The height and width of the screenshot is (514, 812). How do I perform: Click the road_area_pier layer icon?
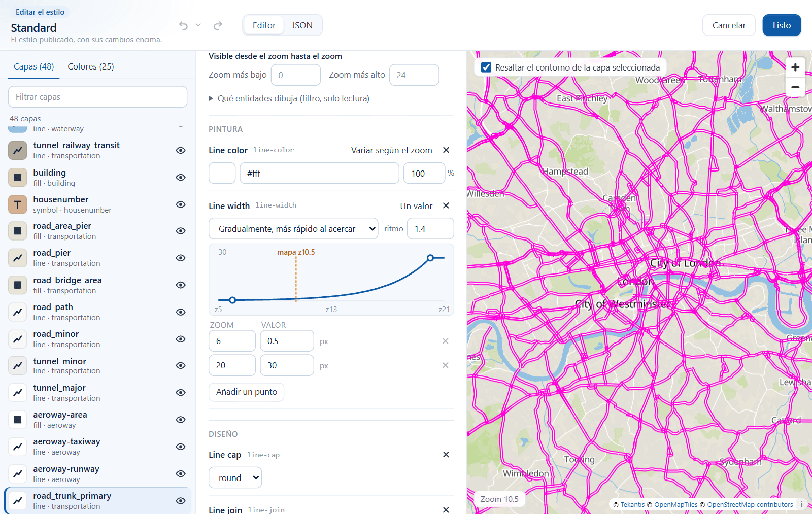point(18,231)
